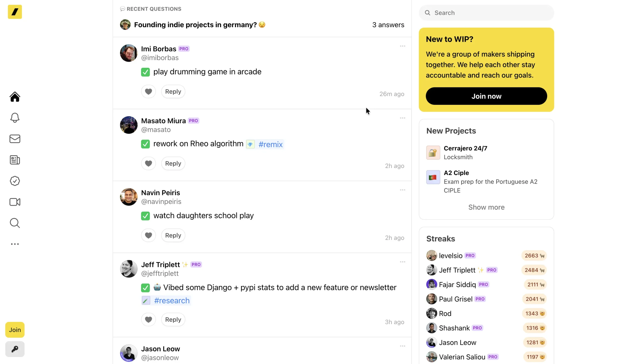Open Paul Grisel in Streaks list
This screenshot has height=364, width=644.
[456, 299]
